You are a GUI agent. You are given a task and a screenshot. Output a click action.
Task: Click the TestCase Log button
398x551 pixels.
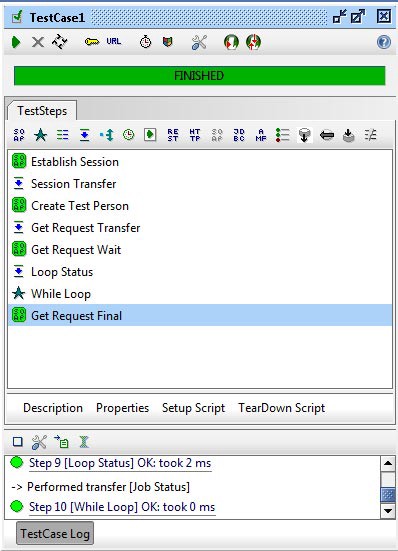[x=55, y=533]
